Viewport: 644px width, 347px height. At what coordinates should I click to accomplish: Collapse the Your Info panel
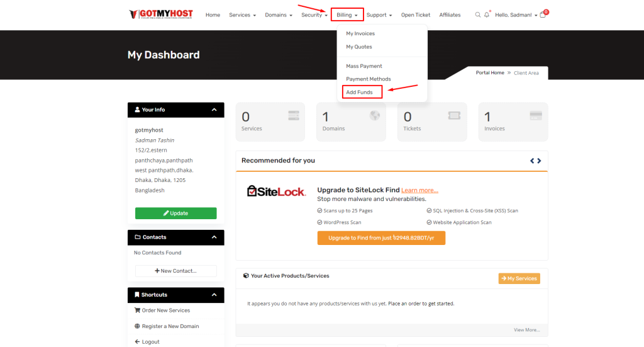pyautogui.click(x=214, y=110)
